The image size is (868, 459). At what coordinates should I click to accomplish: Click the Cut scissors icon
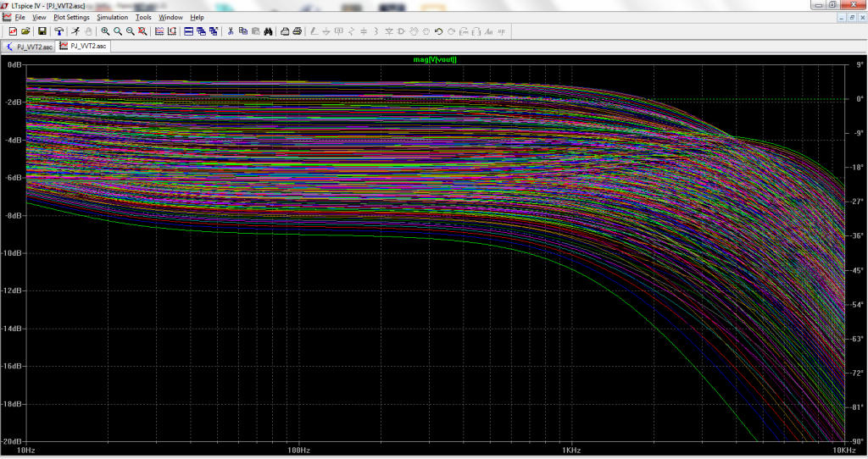[231, 31]
